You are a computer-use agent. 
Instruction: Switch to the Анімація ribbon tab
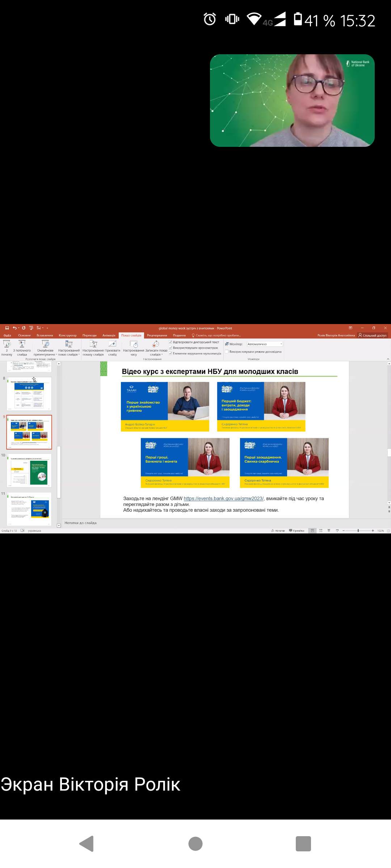[x=109, y=336]
